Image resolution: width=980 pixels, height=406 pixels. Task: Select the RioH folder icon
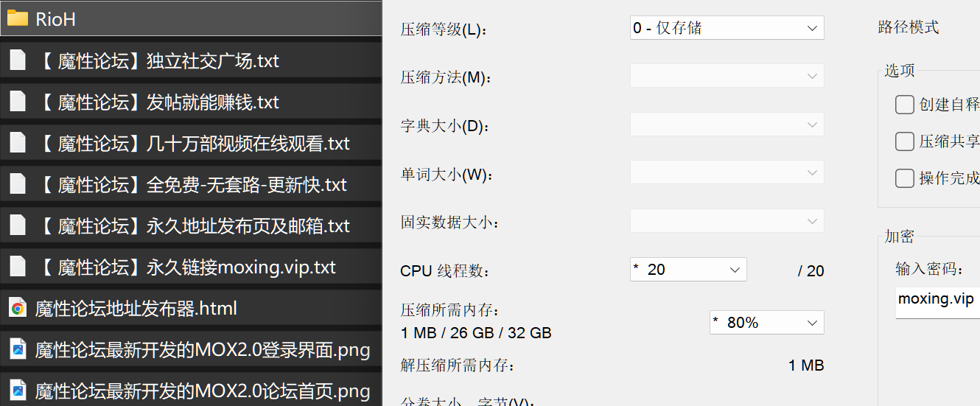tap(18, 18)
